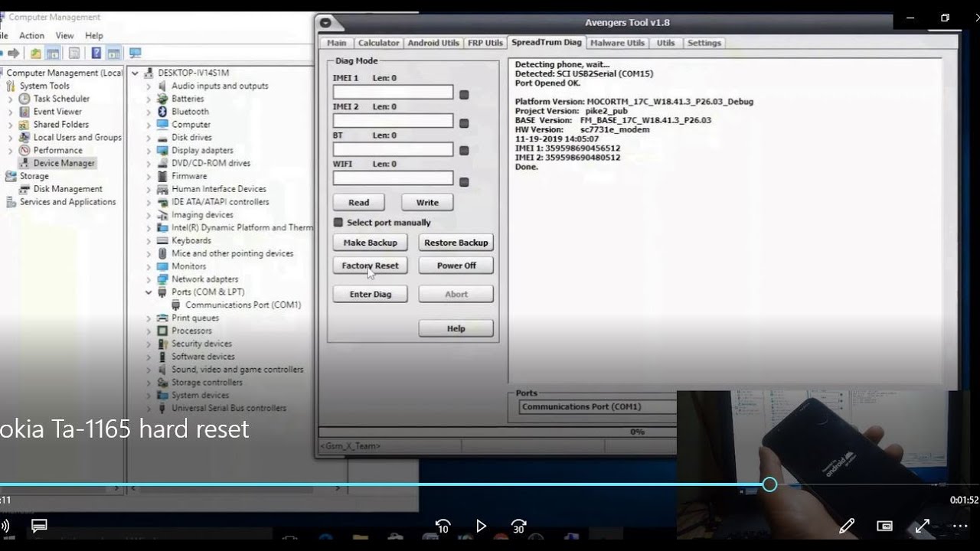Expand Universal Serial Bus controllers node
The height and width of the screenshot is (551, 980).
149,409
